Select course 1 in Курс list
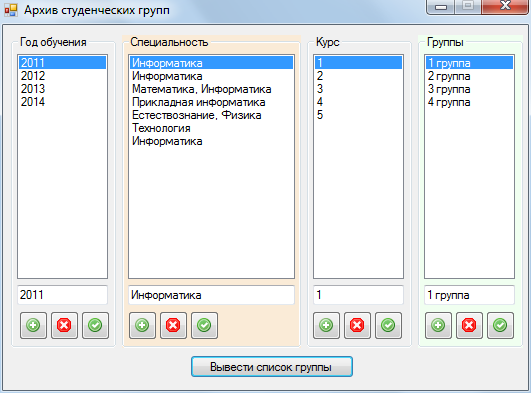Image resolution: width=531 pixels, height=393 pixels. (x=359, y=63)
